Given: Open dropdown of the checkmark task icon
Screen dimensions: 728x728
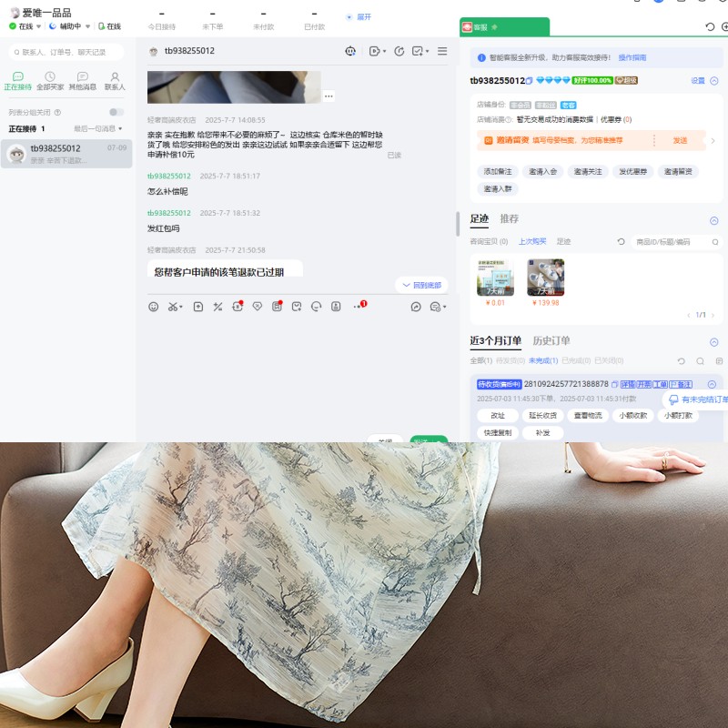Looking at the screenshot, I should click(427, 51).
